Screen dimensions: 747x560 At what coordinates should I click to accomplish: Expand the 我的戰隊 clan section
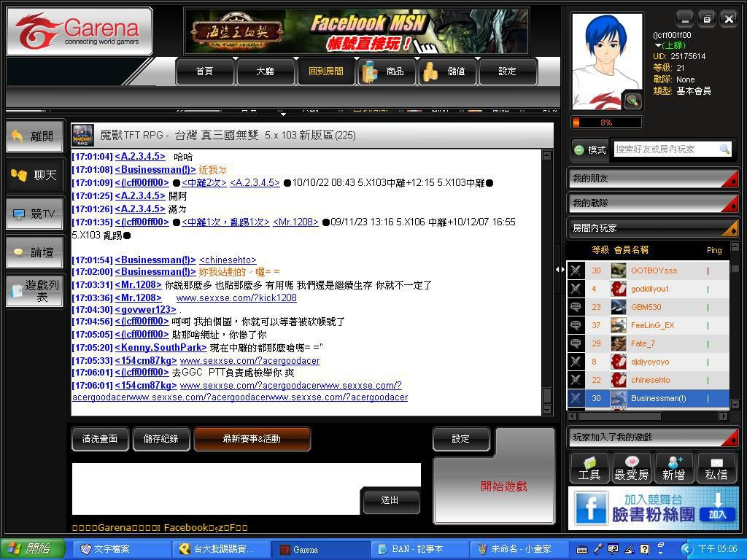pyautogui.click(x=654, y=203)
